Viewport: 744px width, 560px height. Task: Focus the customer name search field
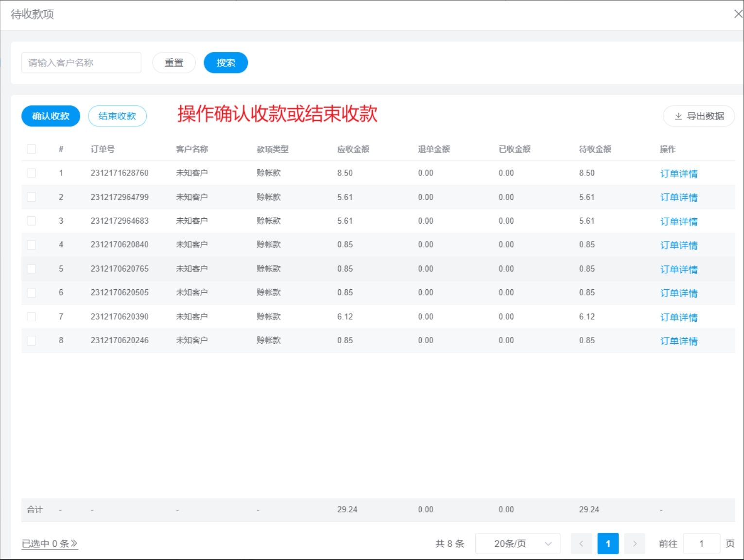coord(81,63)
